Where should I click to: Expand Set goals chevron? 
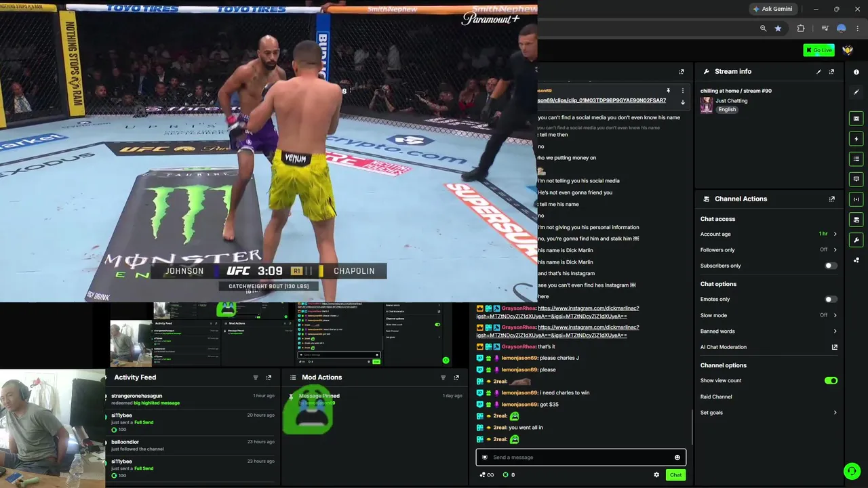tap(835, 413)
